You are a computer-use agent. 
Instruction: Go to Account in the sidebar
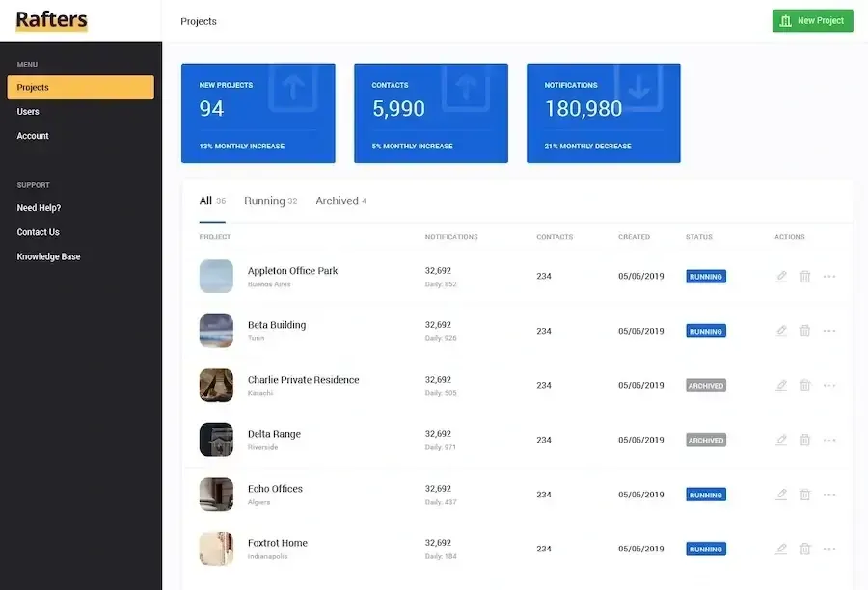33,136
